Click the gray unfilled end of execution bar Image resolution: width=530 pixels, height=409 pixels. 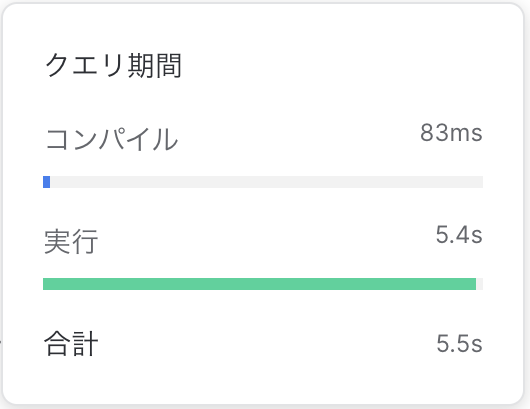pyautogui.click(x=479, y=284)
